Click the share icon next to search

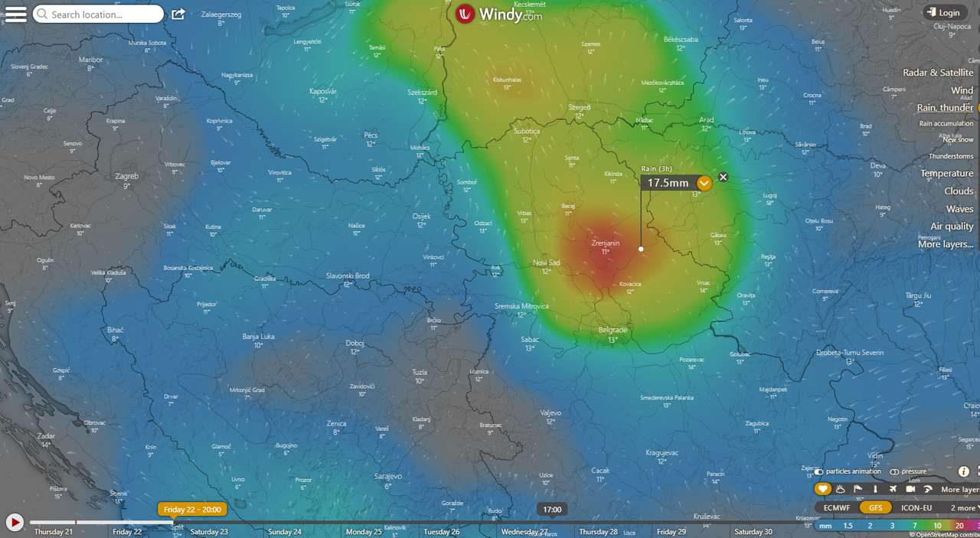(178, 14)
